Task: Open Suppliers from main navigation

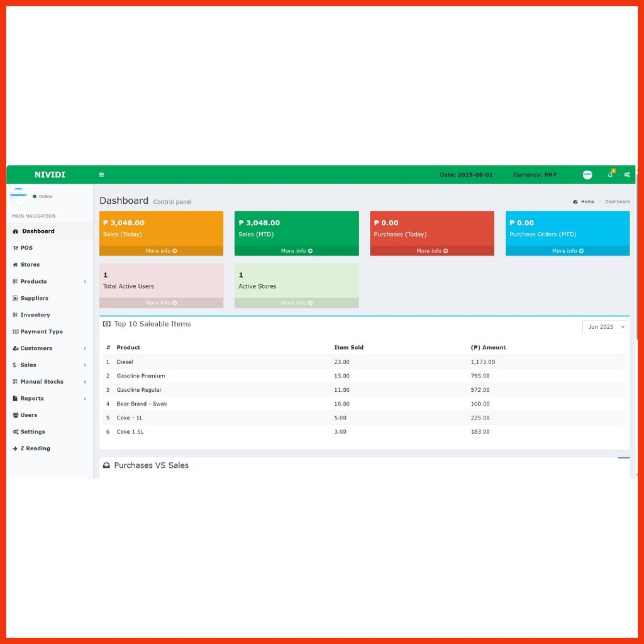Action: point(34,298)
